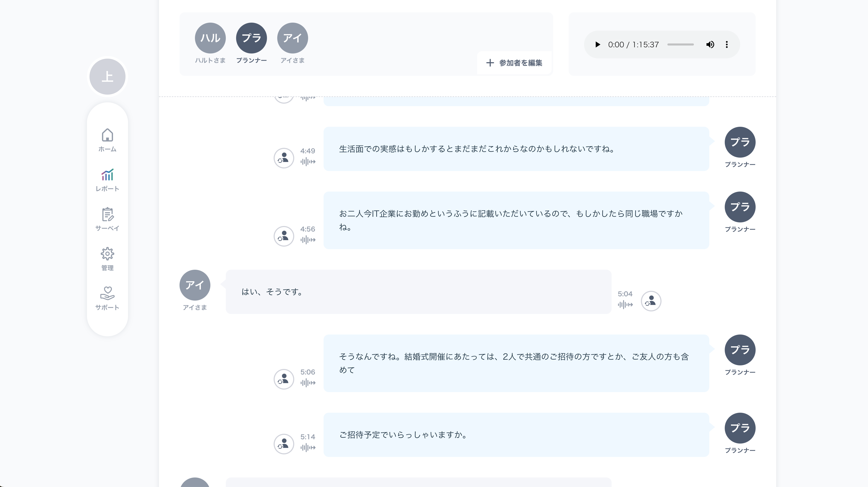Play audio from waveform icon at 4:56

[308, 240]
